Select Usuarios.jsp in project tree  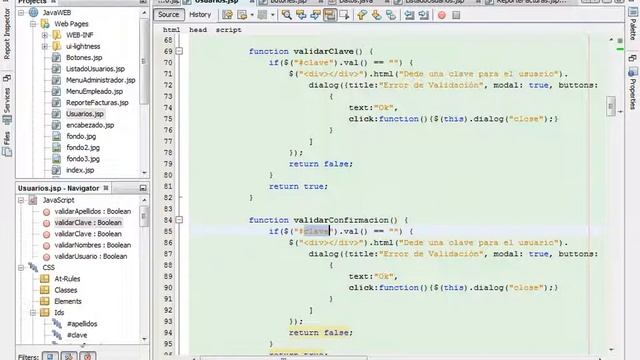click(85, 114)
